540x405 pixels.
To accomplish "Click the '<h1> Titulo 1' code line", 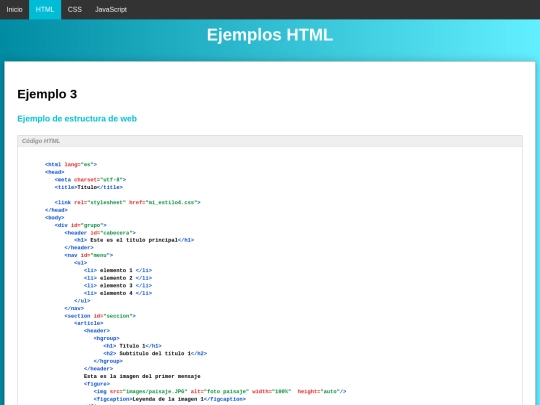I will (x=132, y=346).
